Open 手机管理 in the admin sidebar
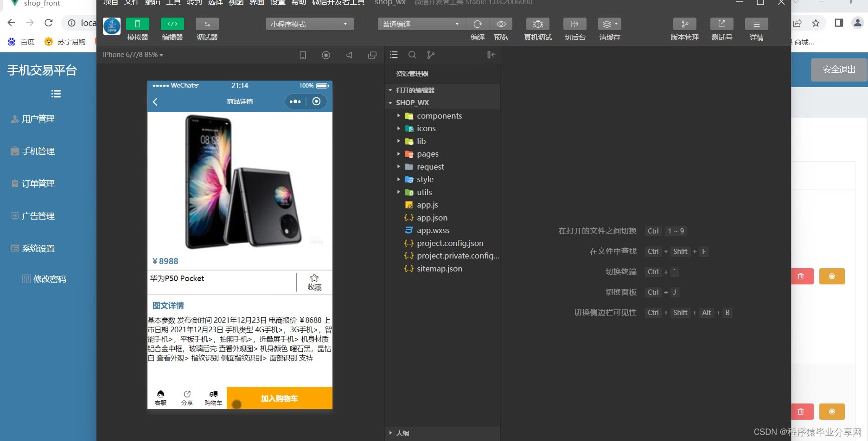The image size is (868, 441). tap(33, 151)
